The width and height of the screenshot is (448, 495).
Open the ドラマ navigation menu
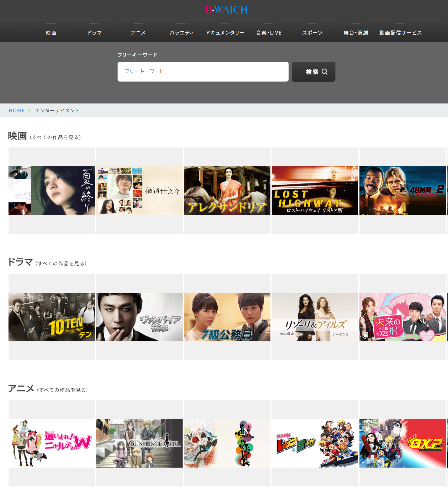[95, 33]
